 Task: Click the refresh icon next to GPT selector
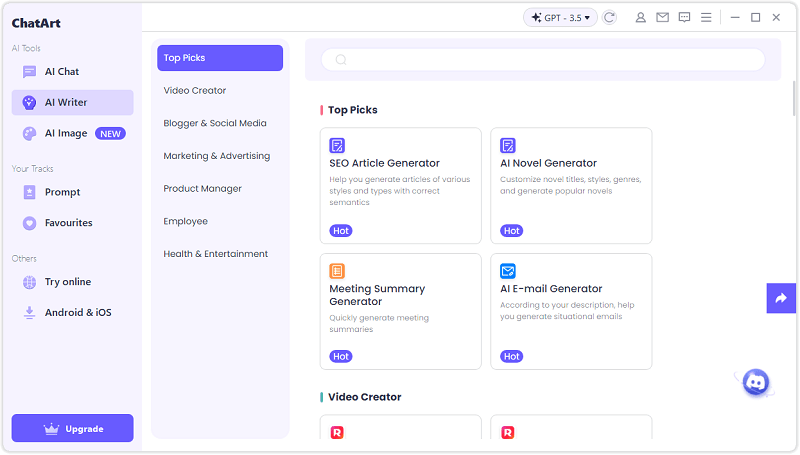click(609, 18)
